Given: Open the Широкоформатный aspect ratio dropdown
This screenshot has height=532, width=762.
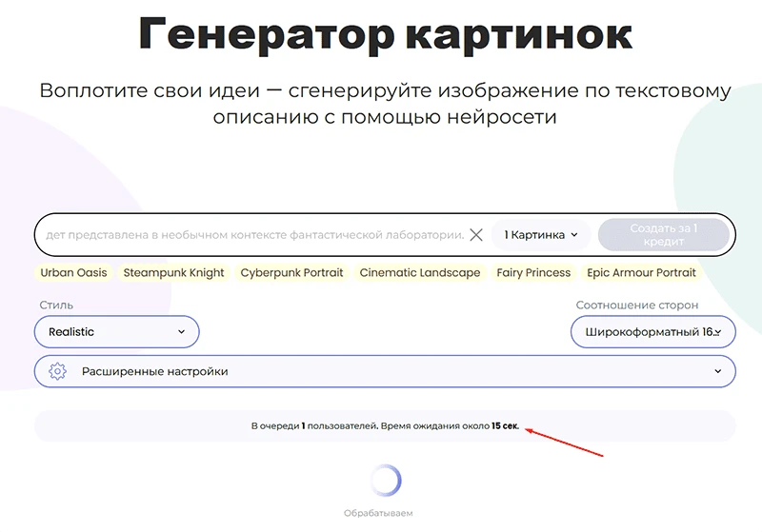Looking at the screenshot, I should tap(652, 332).
